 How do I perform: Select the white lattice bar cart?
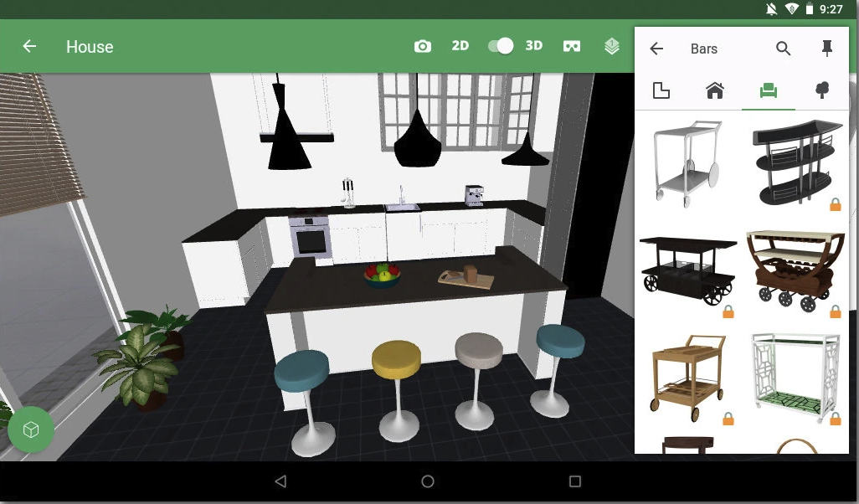(795, 378)
